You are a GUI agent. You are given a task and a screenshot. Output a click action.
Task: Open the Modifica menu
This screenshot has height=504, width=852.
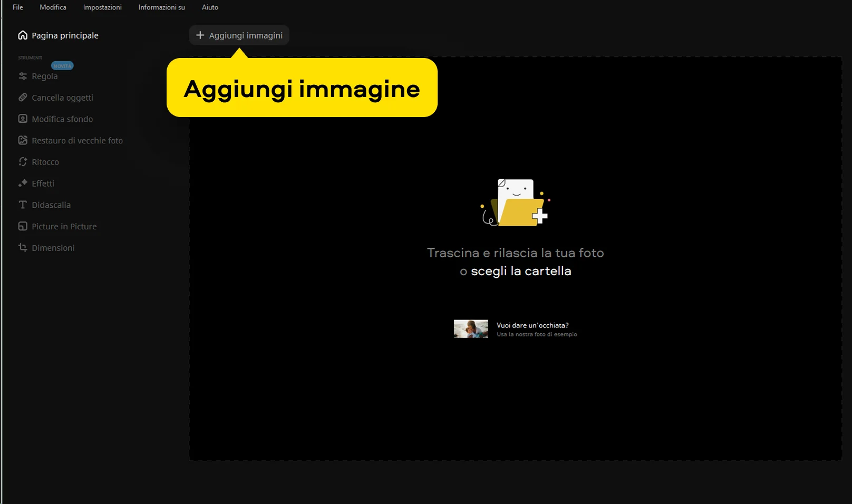(53, 7)
